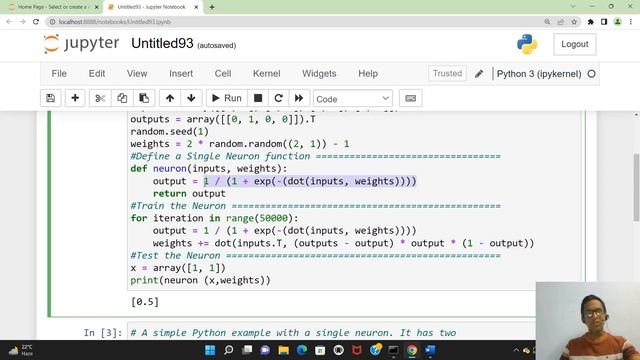The image size is (640, 360).
Task: Click the Trusted notebook button
Action: (x=447, y=73)
